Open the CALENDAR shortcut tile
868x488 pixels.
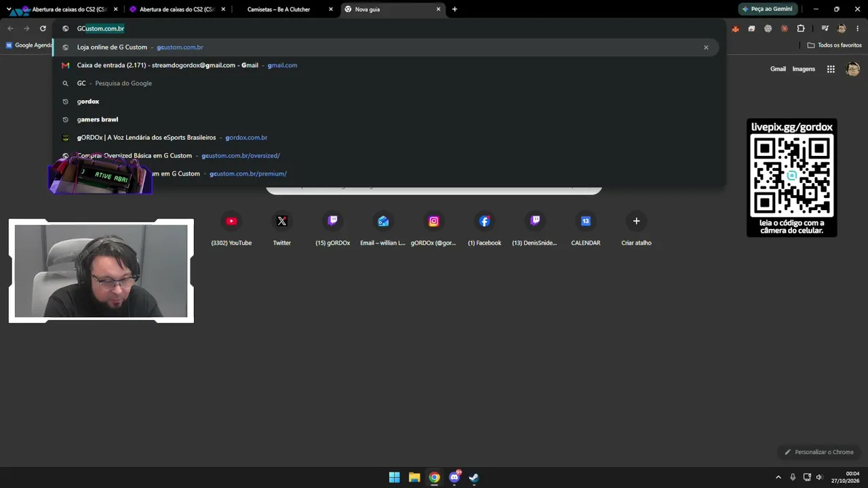[586, 228]
